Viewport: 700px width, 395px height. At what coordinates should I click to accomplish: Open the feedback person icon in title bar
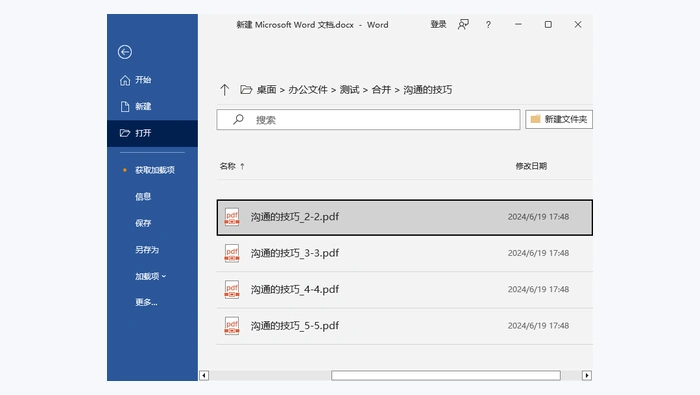463,25
